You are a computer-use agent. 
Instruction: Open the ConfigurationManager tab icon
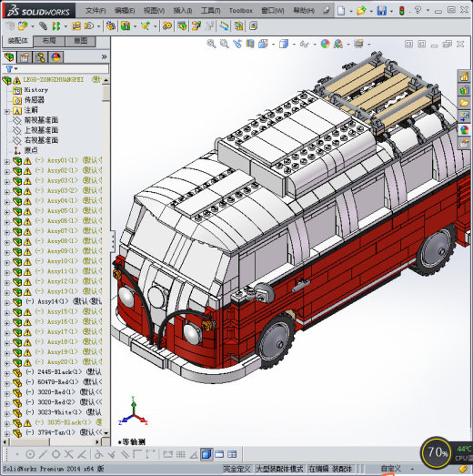[40, 57]
